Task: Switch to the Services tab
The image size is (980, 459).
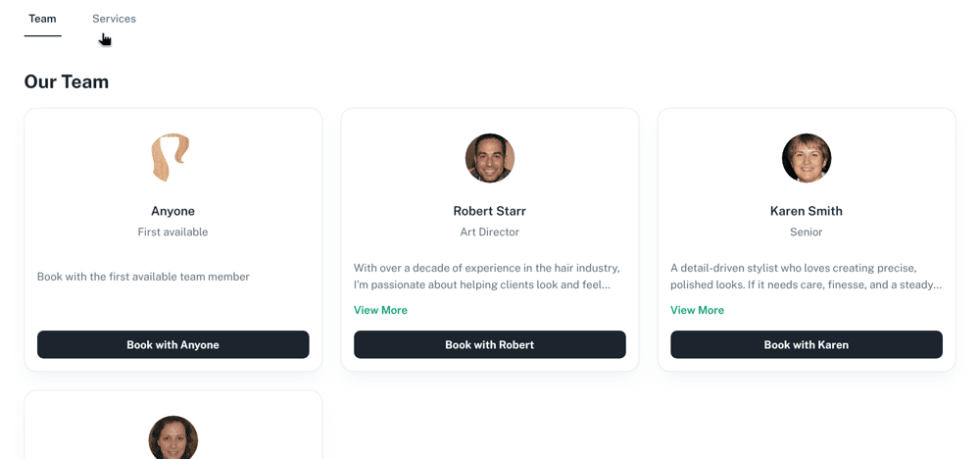Action: point(114,19)
